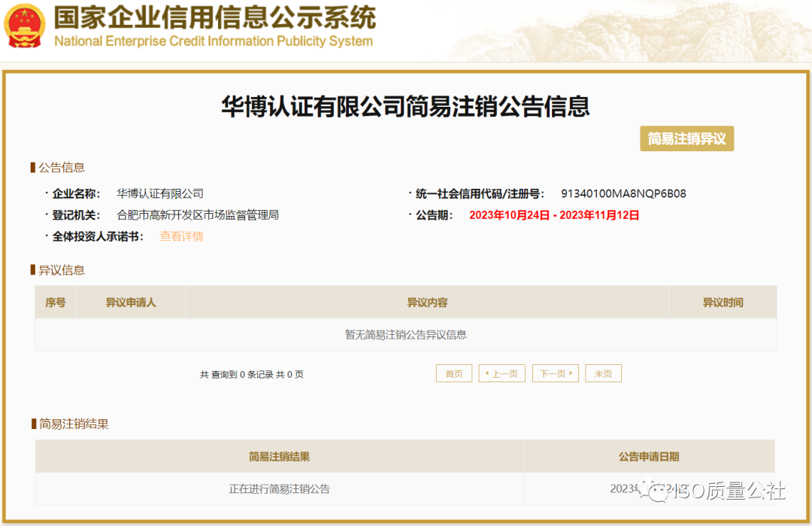This screenshot has width=812, height=526.
Task: Click the 序号 column header
Action: coord(56,303)
